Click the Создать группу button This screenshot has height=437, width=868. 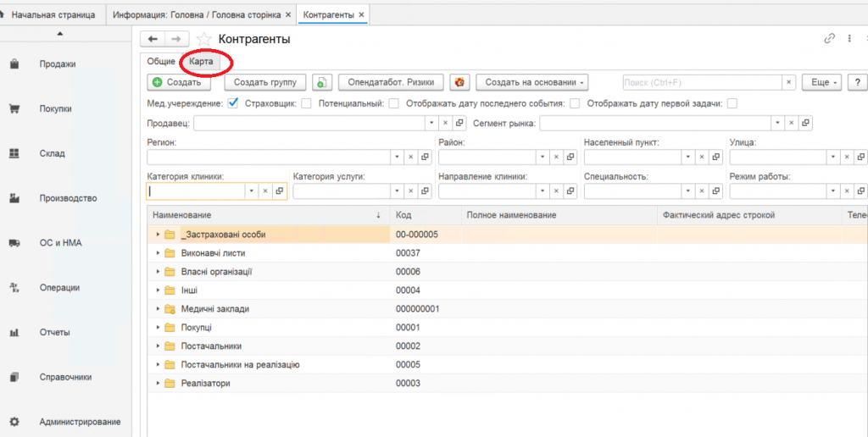point(264,82)
